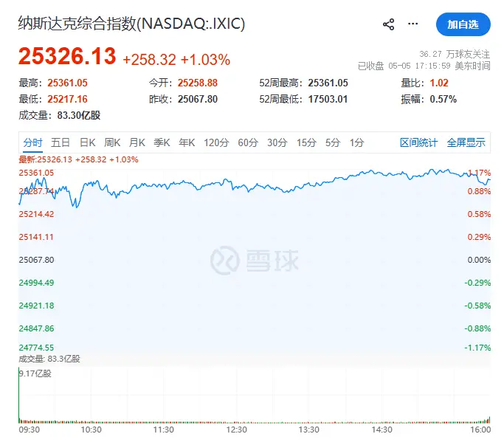
Task: Click the 最高 value 25361.05
Action: (x=67, y=83)
